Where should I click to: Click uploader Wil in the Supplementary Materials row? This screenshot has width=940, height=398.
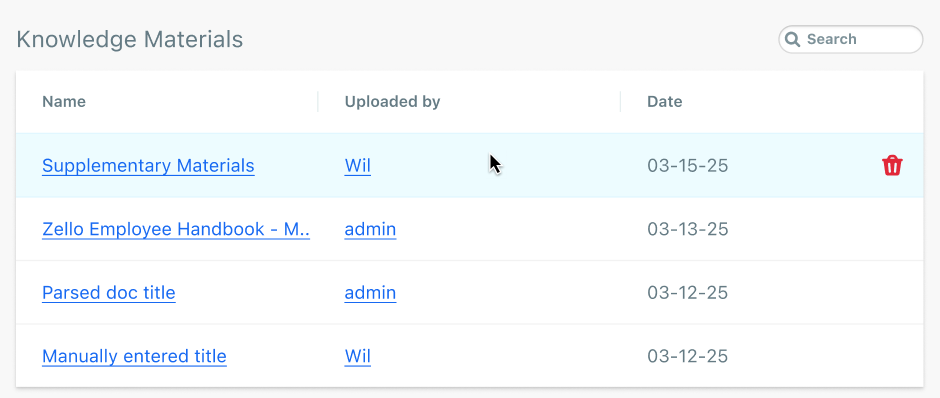pyautogui.click(x=357, y=165)
